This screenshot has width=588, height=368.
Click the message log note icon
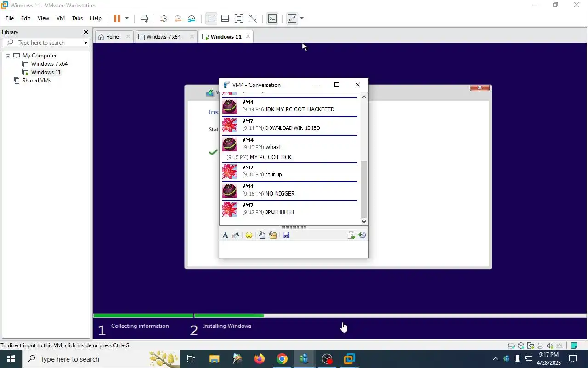pos(574,345)
